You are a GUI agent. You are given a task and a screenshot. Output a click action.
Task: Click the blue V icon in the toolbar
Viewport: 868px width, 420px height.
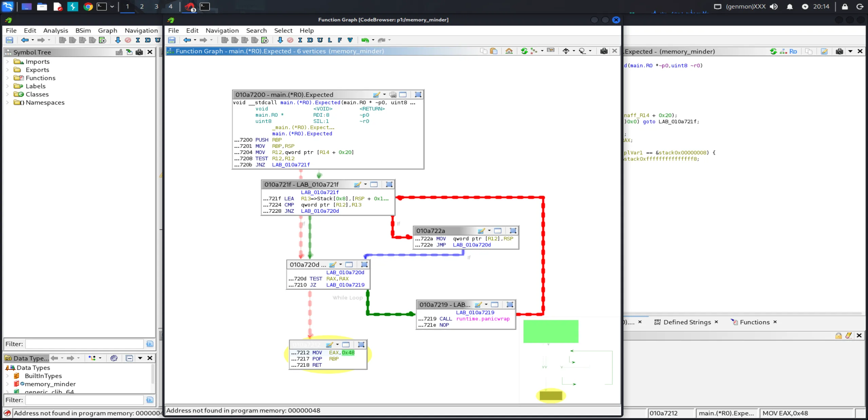coord(350,40)
